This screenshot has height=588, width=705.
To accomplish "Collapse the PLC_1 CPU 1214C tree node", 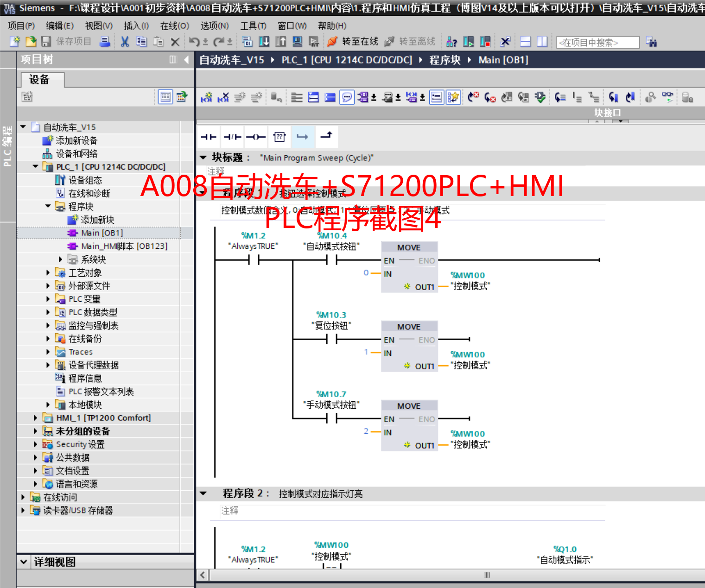I will tap(36, 167).
